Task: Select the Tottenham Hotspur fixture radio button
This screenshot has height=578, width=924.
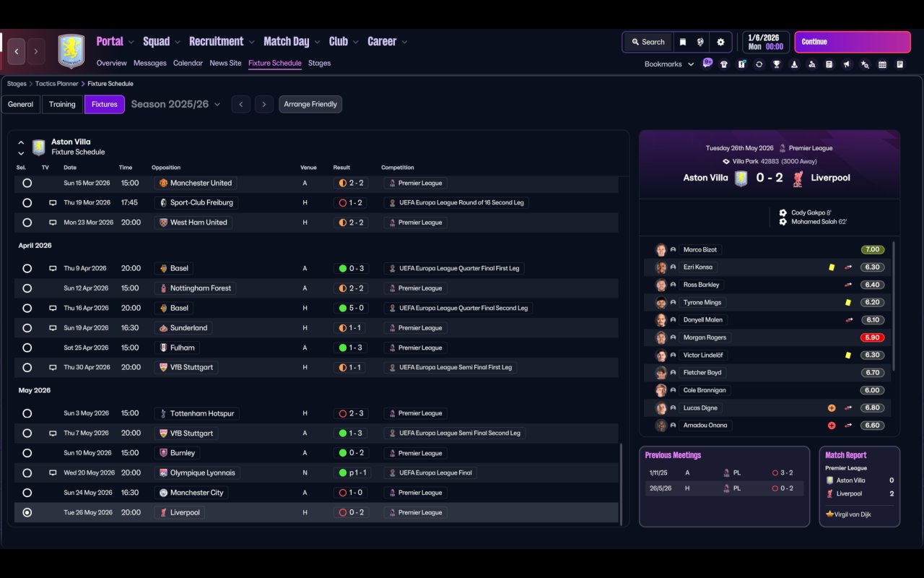Action: (x=27, y=414)
